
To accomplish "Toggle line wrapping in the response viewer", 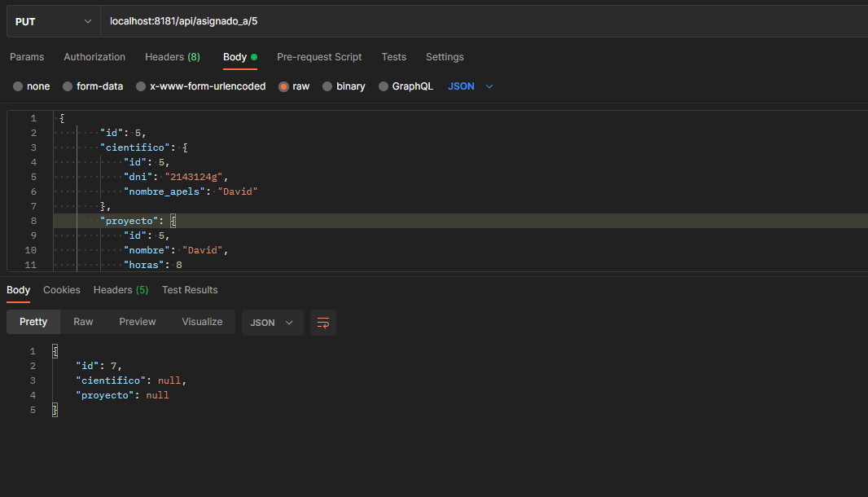I will click(322, 322).
